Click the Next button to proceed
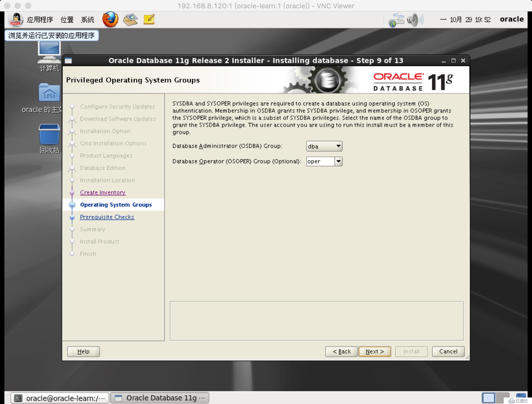 tap(375, 351)
